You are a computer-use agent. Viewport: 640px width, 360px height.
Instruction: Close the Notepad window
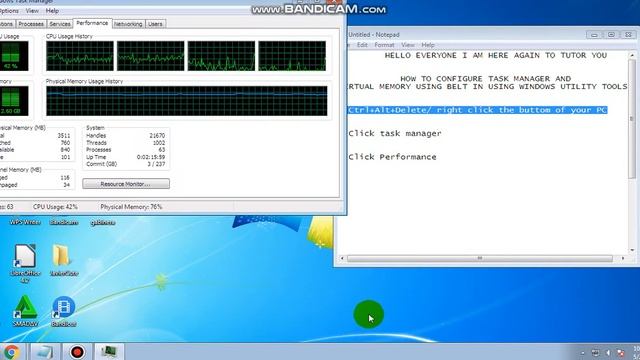(629, 35)
